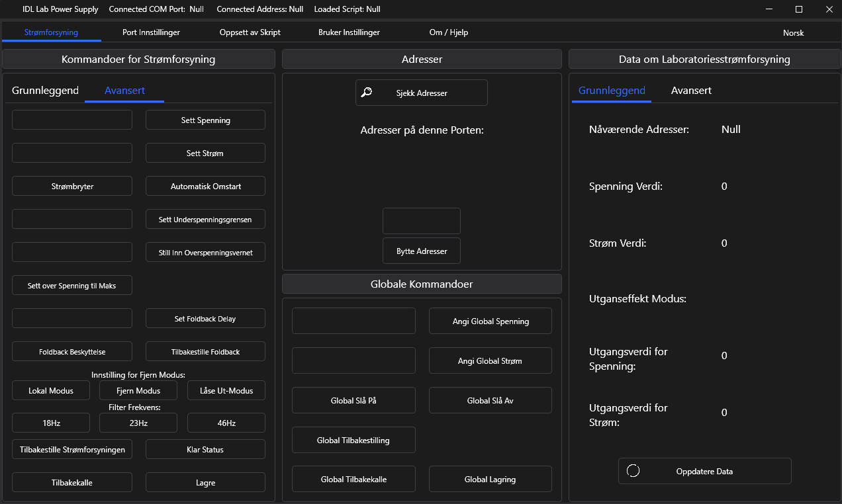
Task: Open the Norsk language selector
Action: click(x=792, y=32)
